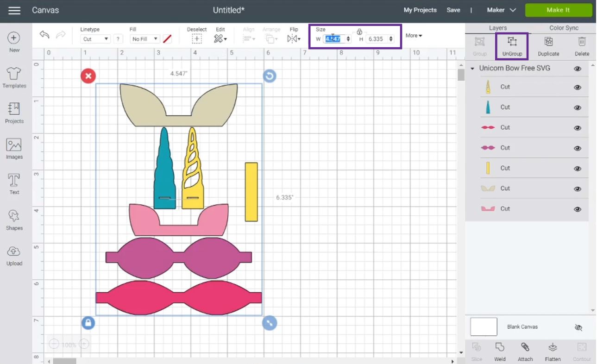The height and width of the screenshot is (364, 597).
Task: Expand the More toolbar options
Action: [x=414, y=36]
